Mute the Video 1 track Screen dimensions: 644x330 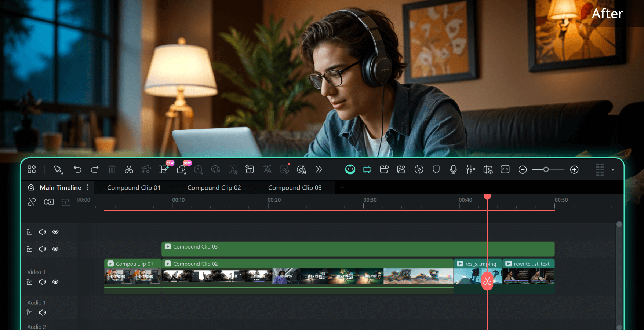point(43,282)
